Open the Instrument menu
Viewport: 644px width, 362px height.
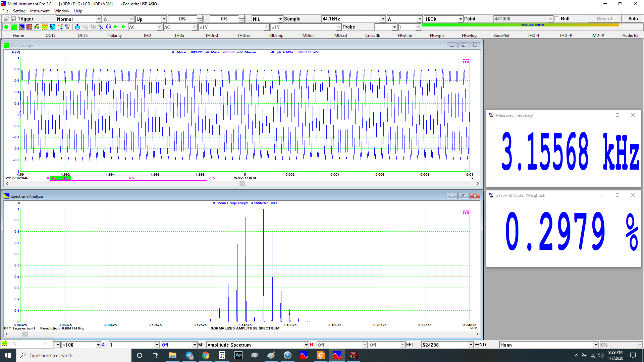(x=40, y=11)
